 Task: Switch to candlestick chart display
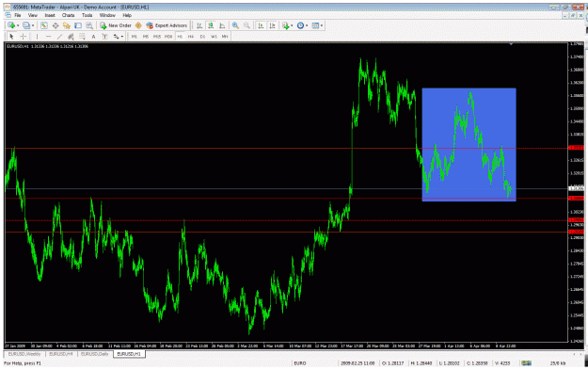click(211, 25)
